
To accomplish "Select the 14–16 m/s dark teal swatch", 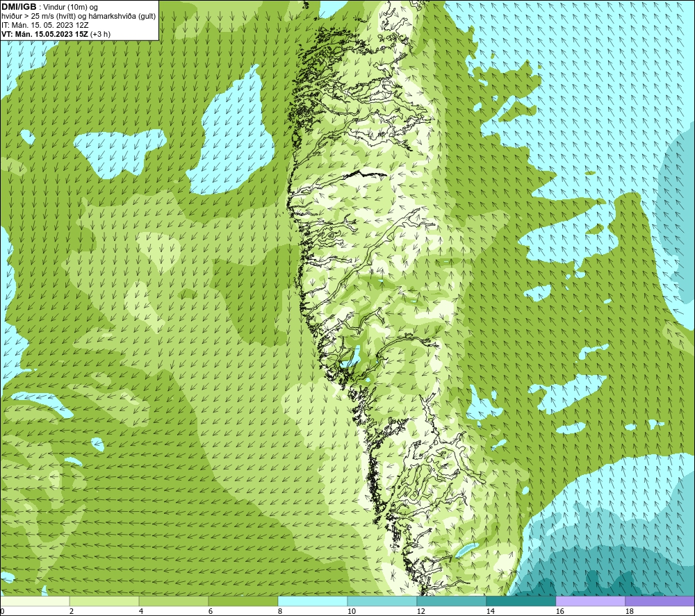I will tap(521, 601).
